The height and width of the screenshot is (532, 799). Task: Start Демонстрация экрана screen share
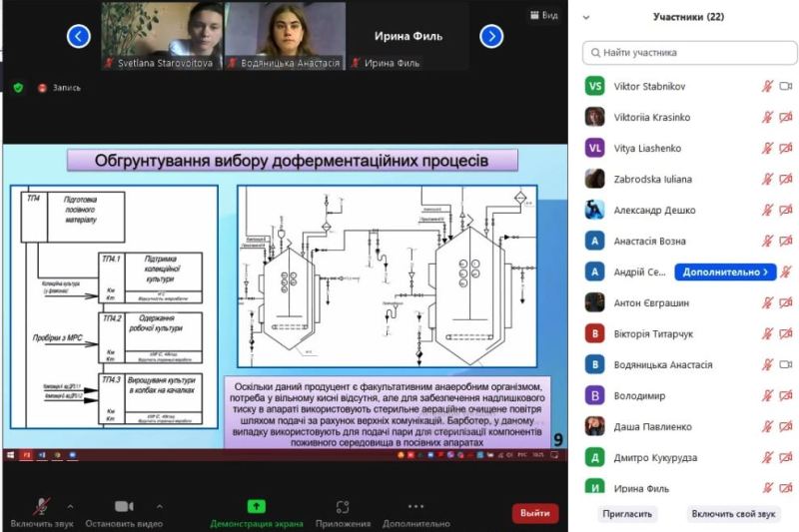(257, 513)
